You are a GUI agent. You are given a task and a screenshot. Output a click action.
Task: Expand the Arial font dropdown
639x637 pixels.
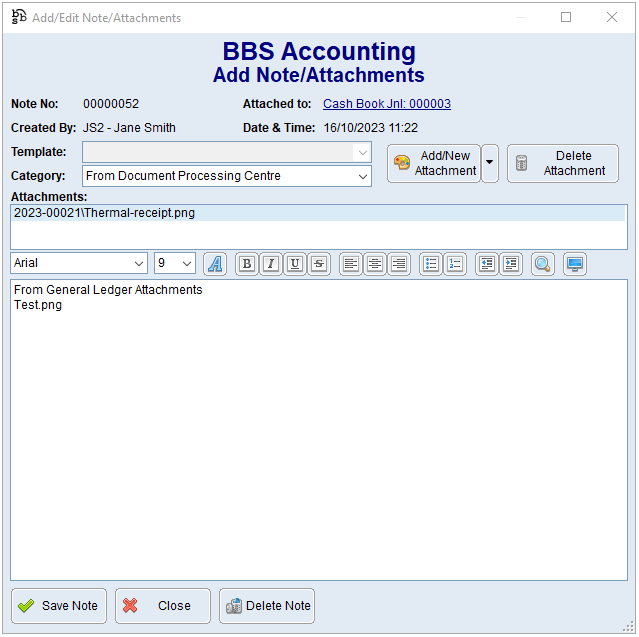[x=138, y=264]
